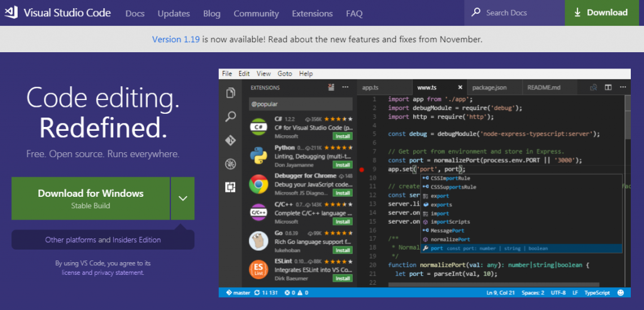Click the ESLint extension icon
Screen dimensions: 644x310
coord(258,269)
